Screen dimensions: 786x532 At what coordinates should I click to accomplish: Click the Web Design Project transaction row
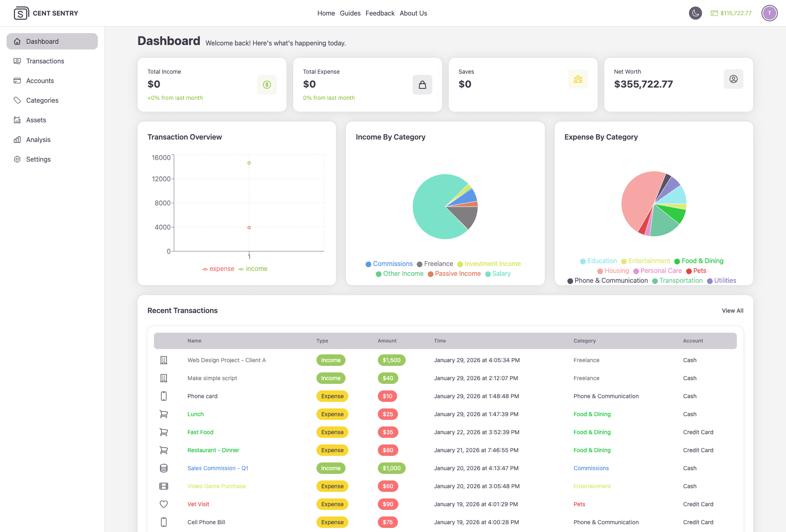(226, 360)
